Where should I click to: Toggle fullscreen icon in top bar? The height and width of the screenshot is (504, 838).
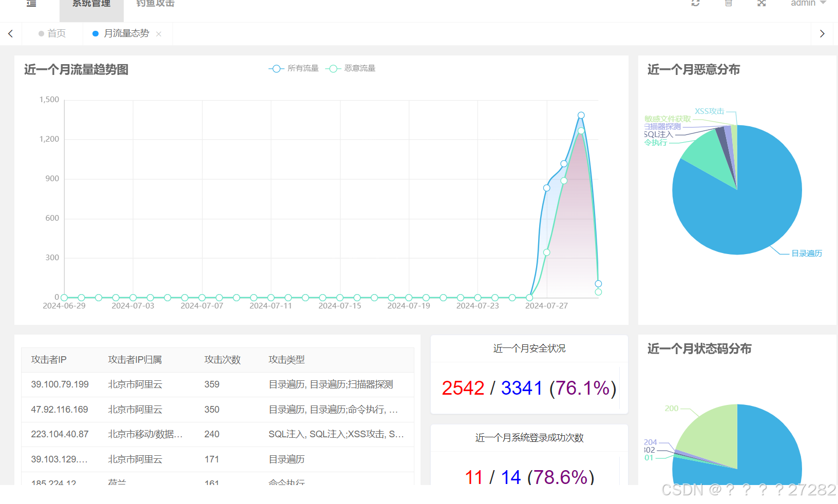(761, 3)
